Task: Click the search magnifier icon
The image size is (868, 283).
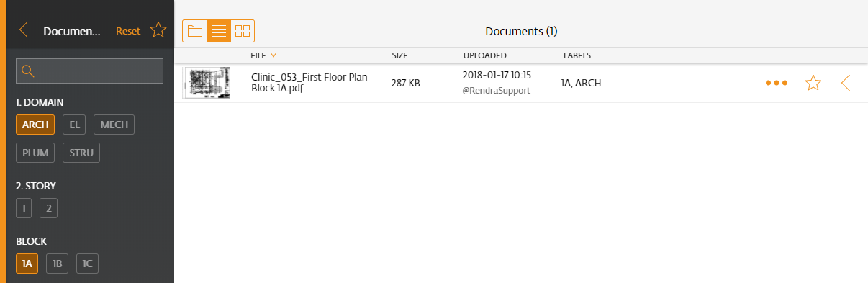Action: [x=28, y=71]
